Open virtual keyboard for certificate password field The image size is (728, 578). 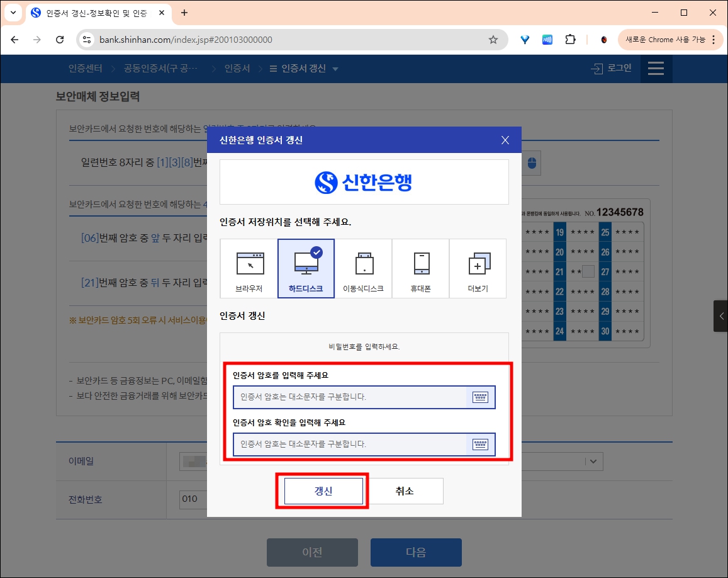click(480, 397)
